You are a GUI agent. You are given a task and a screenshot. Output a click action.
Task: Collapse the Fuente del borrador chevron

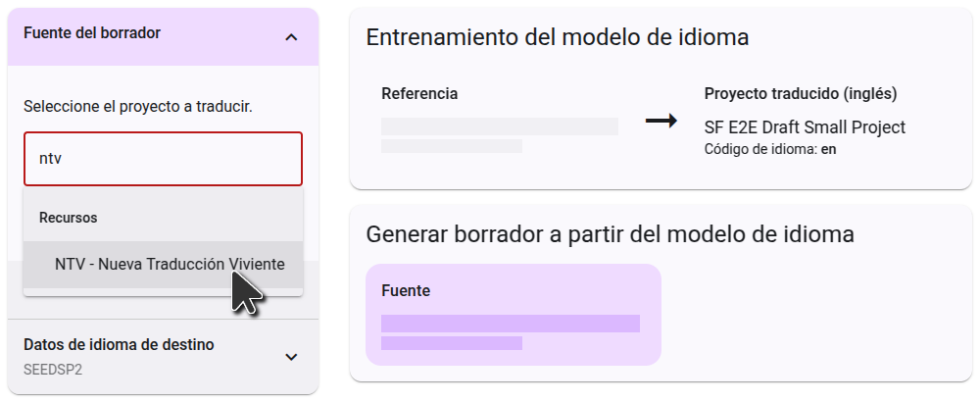tap(291, 37)
